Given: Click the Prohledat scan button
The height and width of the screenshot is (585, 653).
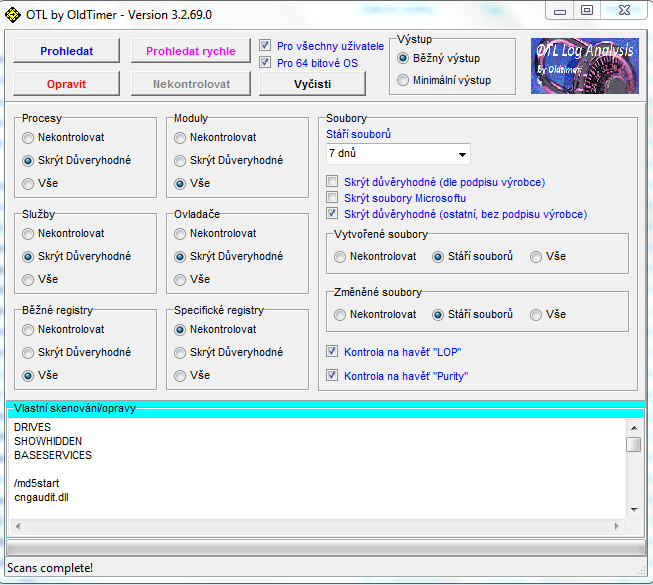Looking at the screenshot, I should (67, 51).
